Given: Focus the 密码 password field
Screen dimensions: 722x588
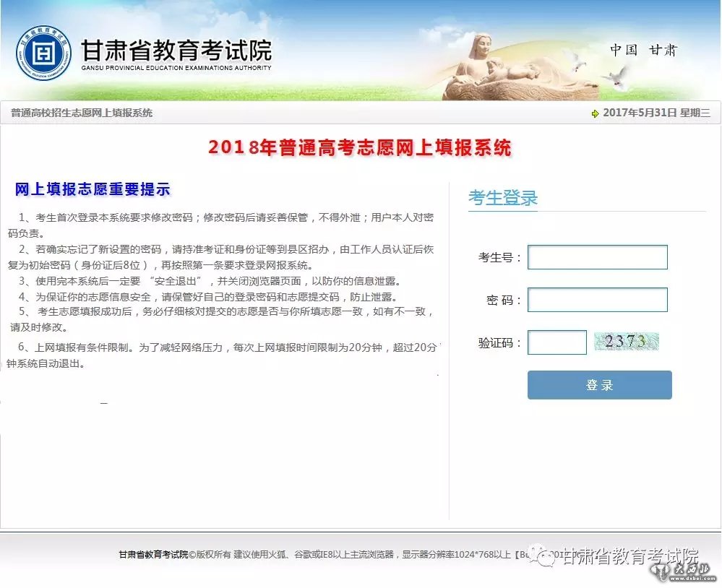Looking at the screenshot, I should point(597,300).
